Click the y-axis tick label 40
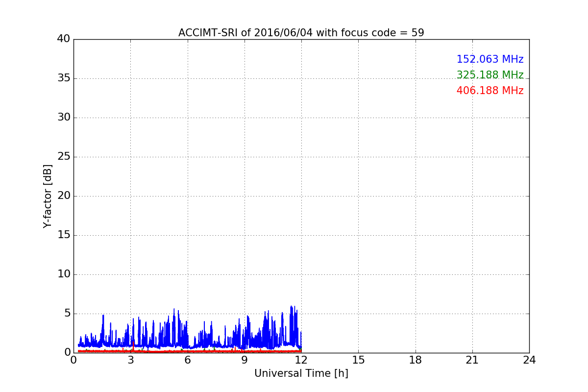Viewport: 588px width, 392px height. pyautogui.click(x=63, y=39)
